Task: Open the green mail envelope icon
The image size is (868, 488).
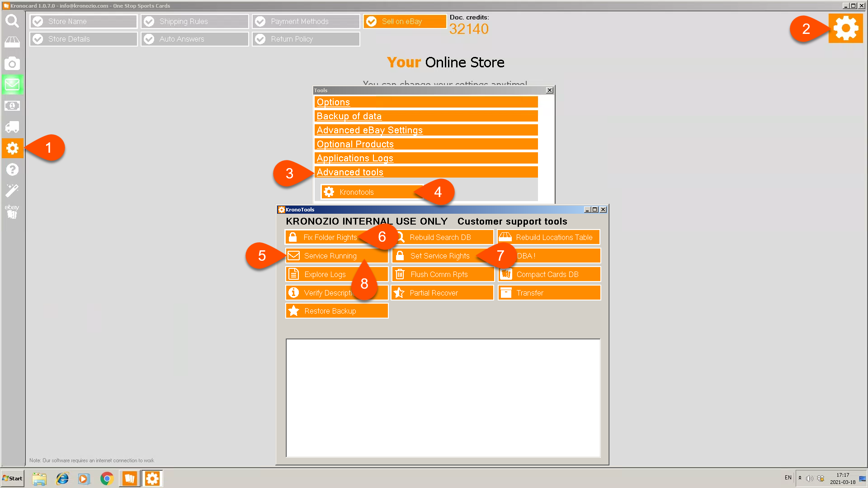Action: point(12,84)
